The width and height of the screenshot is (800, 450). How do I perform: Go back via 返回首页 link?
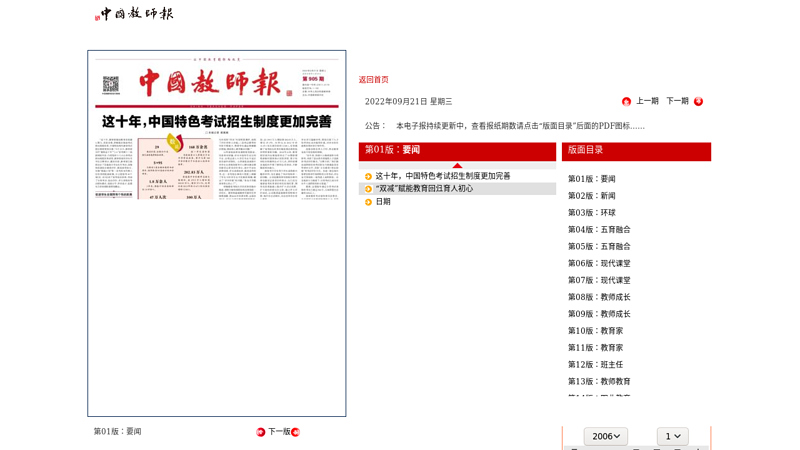pyautogui.click(x=373, y=80)
